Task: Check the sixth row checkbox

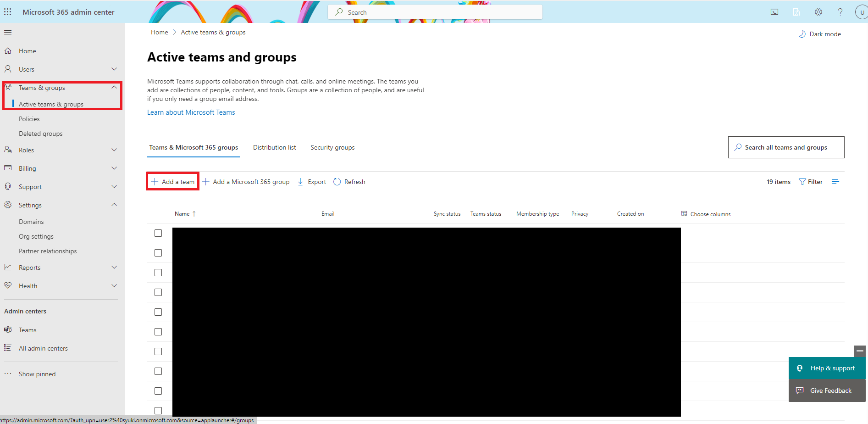Action: tap(158, 332)
